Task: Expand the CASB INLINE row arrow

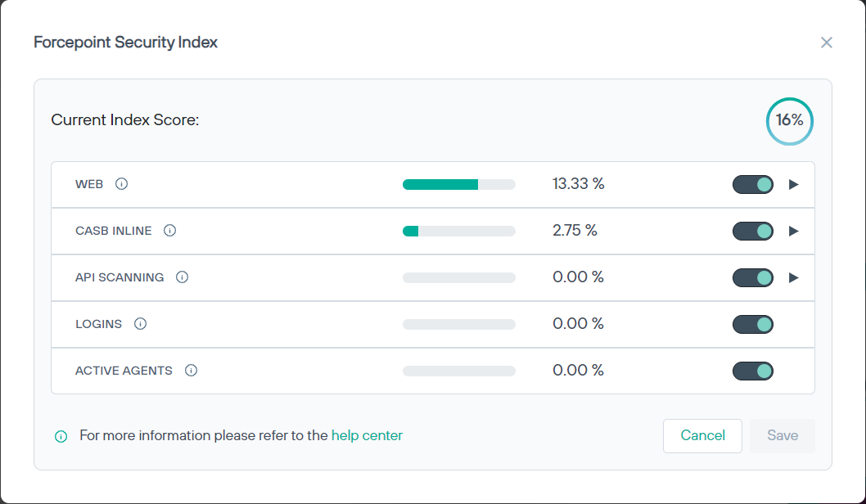Action: click(x=793, y=231)
